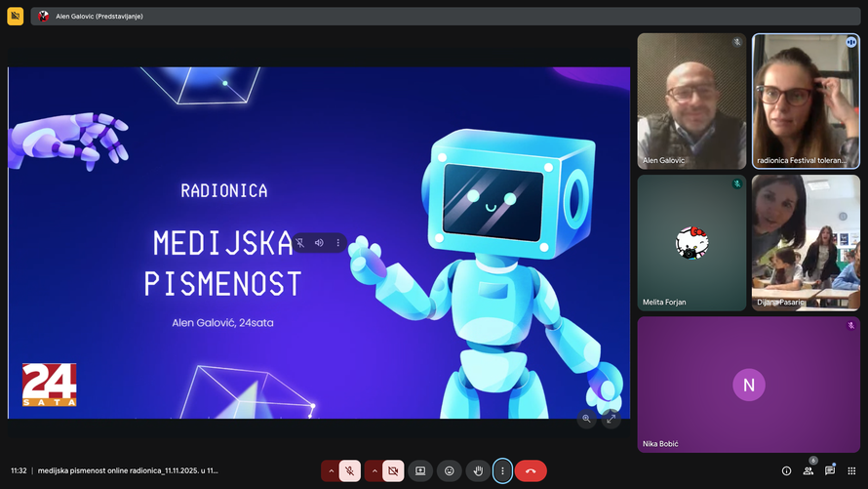Select Alen Galović's video tile
The height and width of the screenshot is (489, 868).
(x=691, y=102)
